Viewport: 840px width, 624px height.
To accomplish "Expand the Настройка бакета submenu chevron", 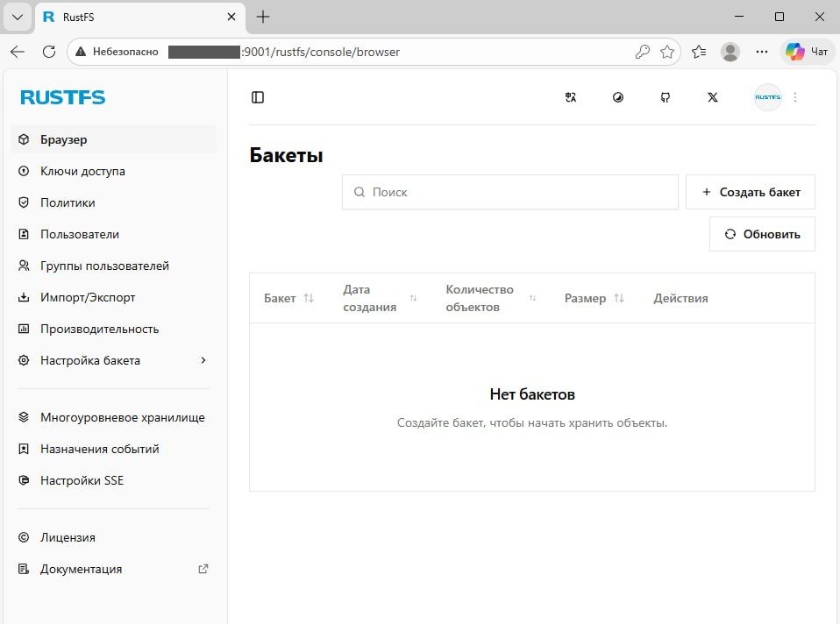I will 203,360.
